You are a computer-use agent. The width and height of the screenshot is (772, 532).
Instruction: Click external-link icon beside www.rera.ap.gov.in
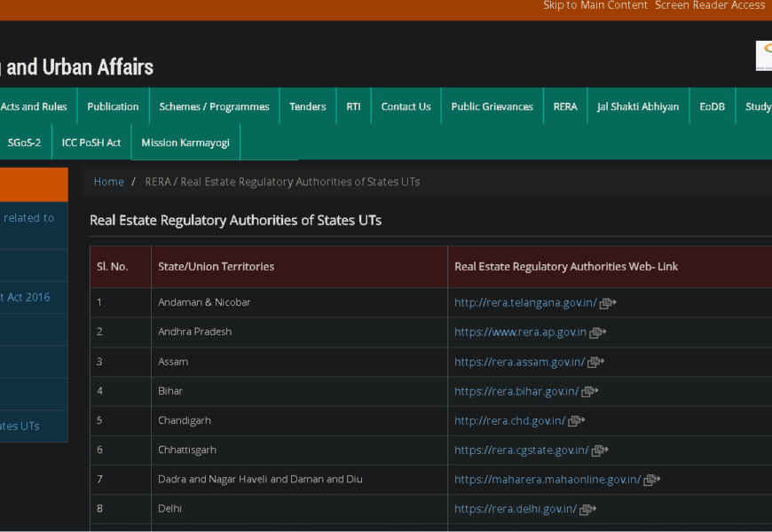pyautogui.click(x=598, y=332)
